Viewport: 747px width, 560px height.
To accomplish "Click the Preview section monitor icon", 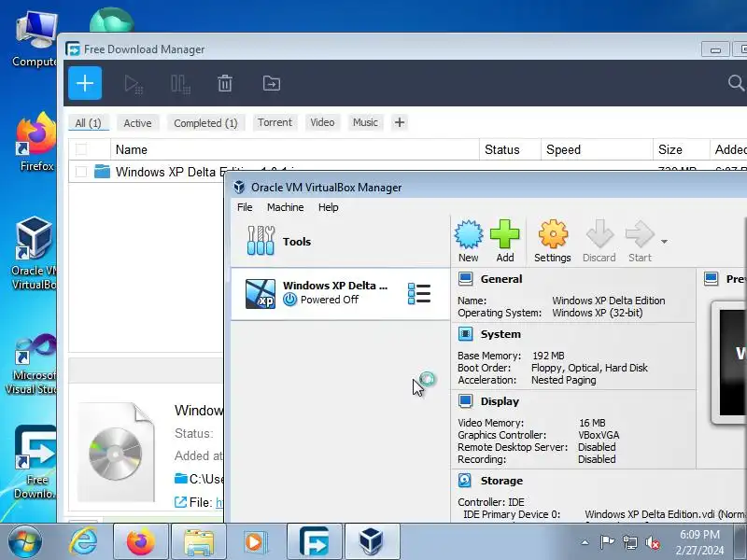I will coord(712,278).
